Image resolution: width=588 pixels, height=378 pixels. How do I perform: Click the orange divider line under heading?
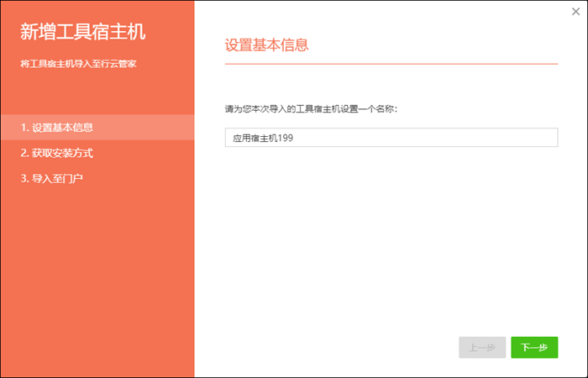tap(391, 64)
